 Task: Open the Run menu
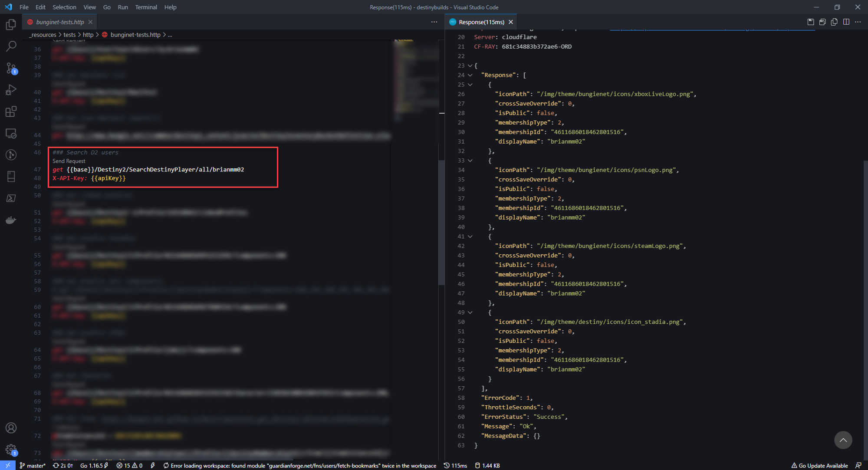pyautogui.click(x=123, y=7)
